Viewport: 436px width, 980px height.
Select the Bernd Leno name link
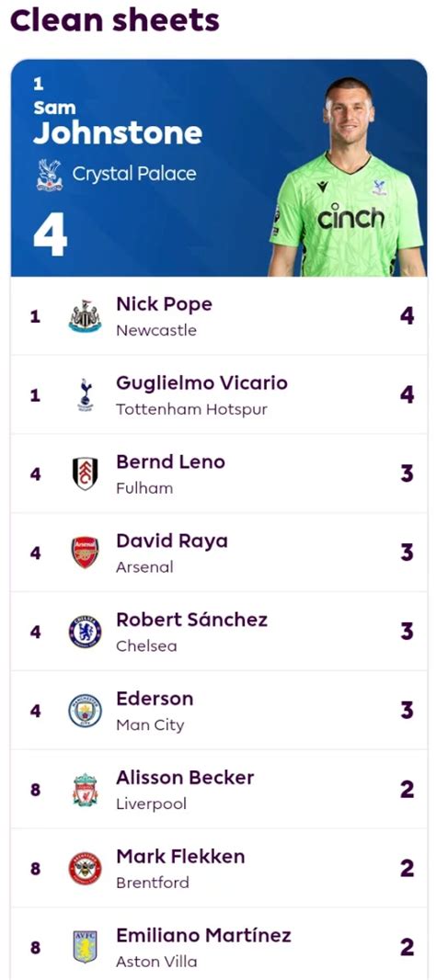pos(171,462)
